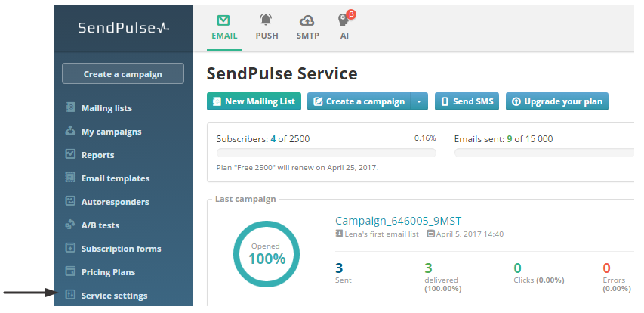The width and height of the screenshot is (644, 313).
Task: Click the Upgrade your plan button
Action: pyautogui.click(x=557, y=101)
